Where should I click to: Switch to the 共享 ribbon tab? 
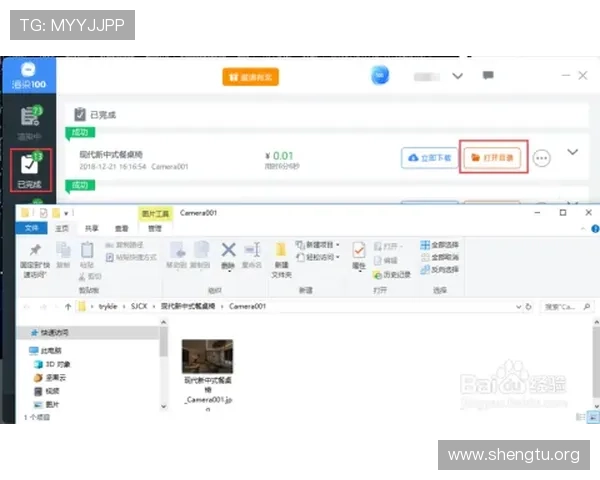tap(92, 229)
